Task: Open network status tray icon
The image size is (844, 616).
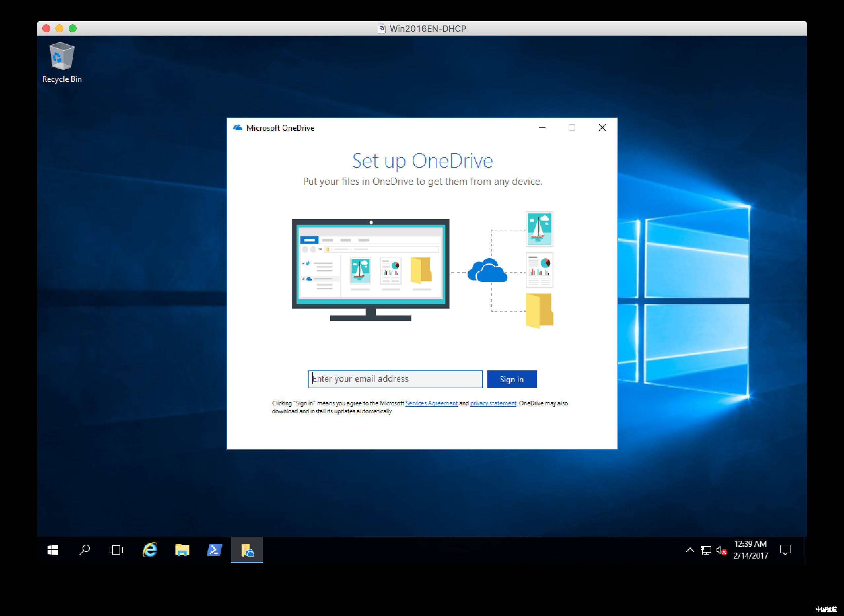Action: point(706,550)
